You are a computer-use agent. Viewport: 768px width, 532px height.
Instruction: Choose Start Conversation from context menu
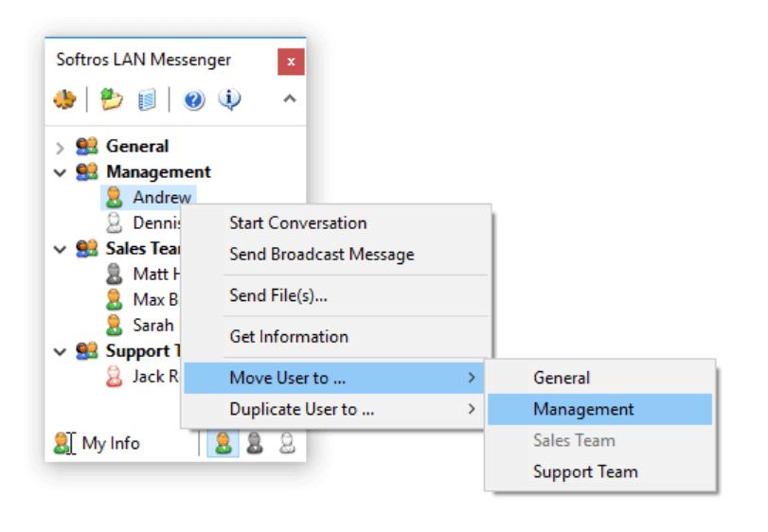coord(297,223)
